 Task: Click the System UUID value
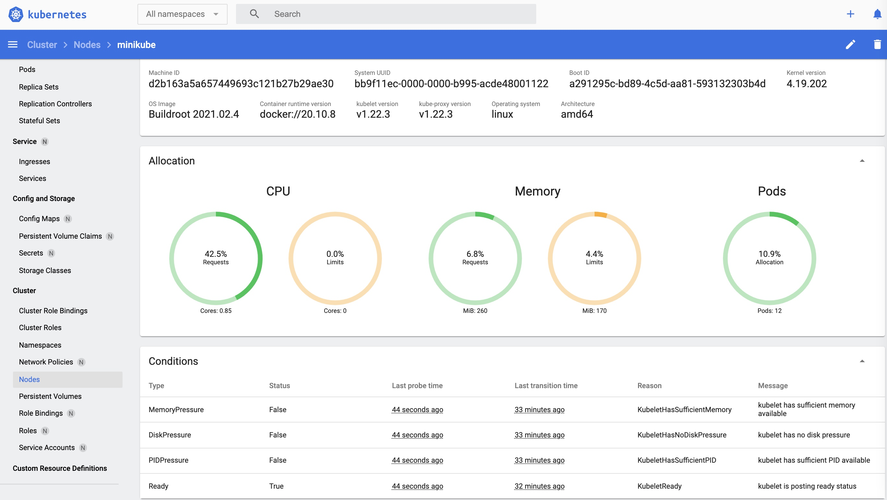[x=451, y=84]
